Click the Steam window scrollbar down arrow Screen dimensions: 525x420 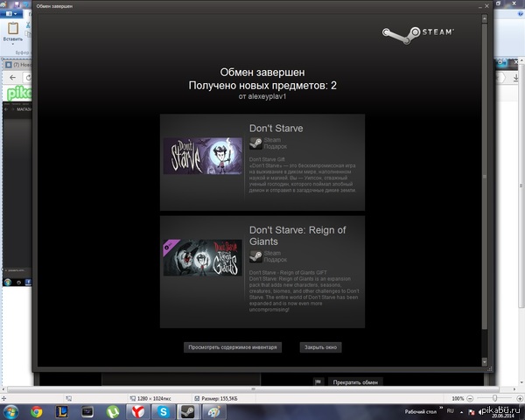tap(485, 361)
